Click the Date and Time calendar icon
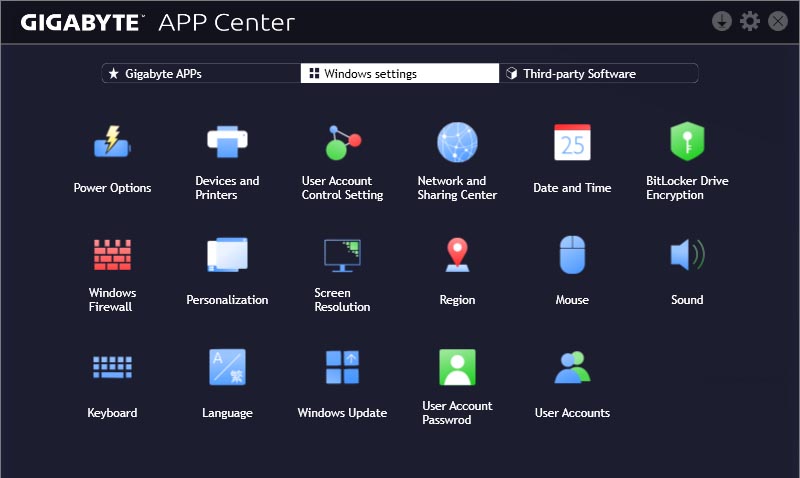Screen dimensions: 800x478 click(x=572, y=143)
